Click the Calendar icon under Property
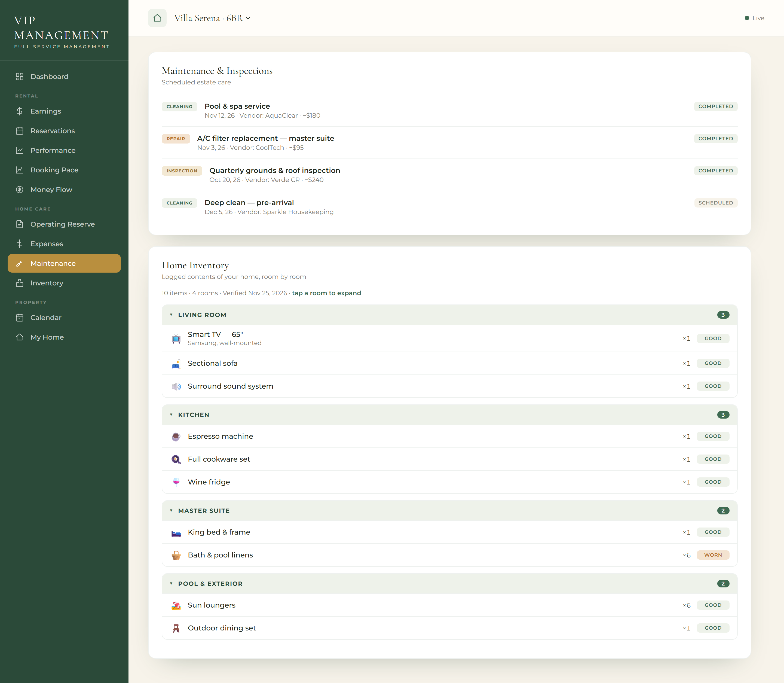The height and width of the screenshot is (683, 784). coord(20,318)
